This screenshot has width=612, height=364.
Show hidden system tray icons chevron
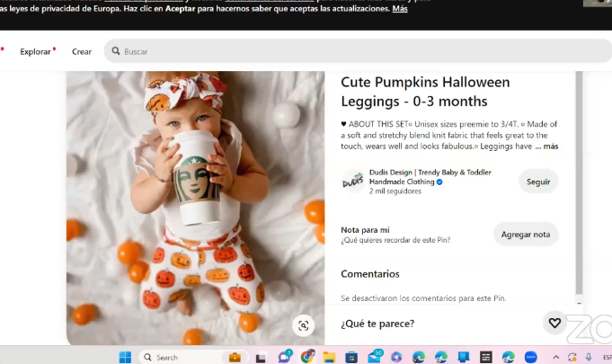(552, 357)
